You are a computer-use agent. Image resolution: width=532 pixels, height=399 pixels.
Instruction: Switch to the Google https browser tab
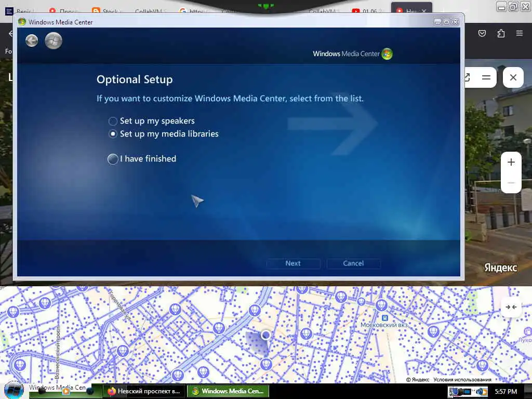click(x=191, y=11)
